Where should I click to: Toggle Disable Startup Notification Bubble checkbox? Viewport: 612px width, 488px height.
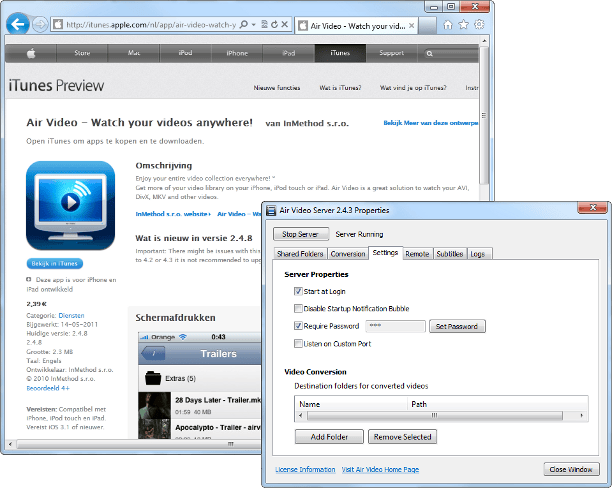[x=298, y=308]
